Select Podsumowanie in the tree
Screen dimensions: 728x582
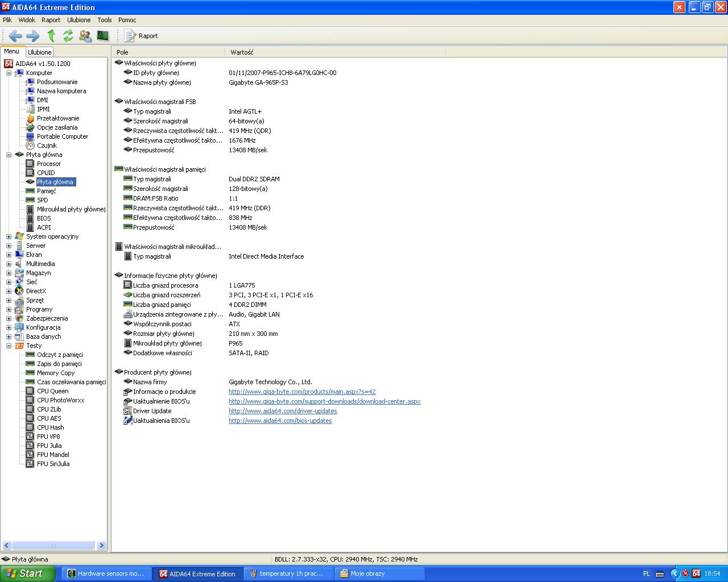[x=57, y=82]
